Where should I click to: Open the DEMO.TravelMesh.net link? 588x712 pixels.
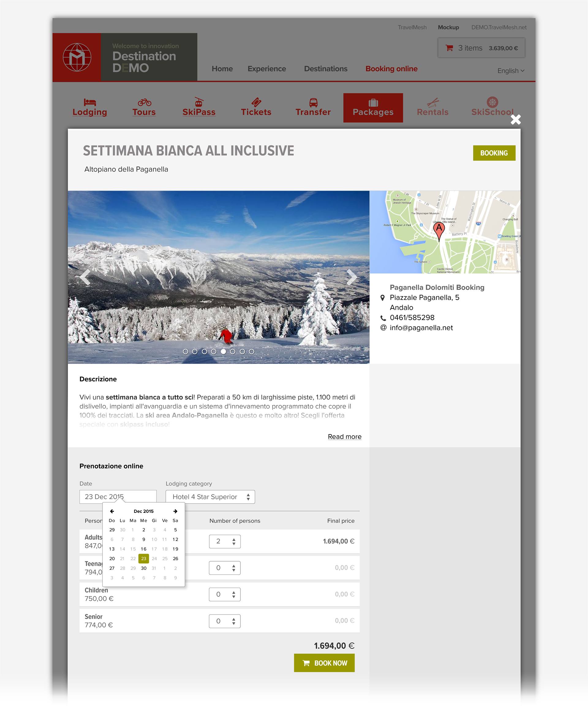[499, 27]
